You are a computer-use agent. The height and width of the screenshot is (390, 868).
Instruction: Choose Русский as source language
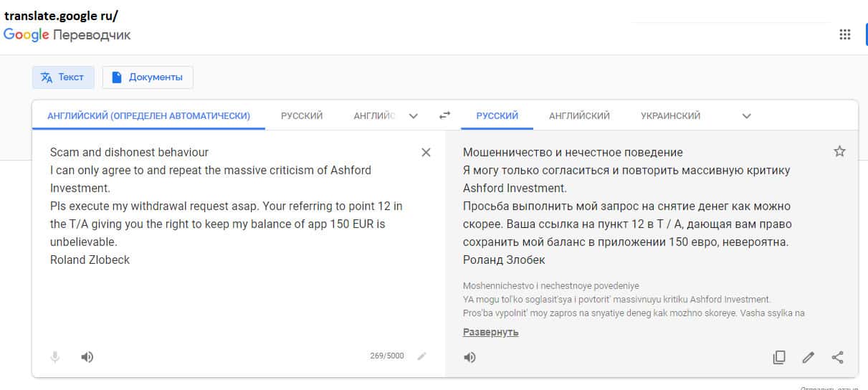[302, 115]
